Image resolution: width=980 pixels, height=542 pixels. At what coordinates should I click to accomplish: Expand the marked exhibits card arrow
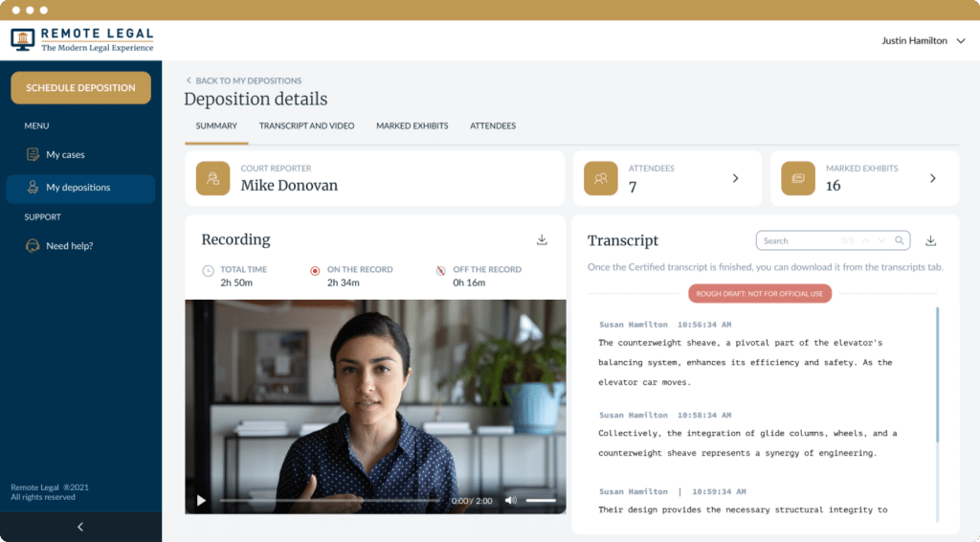(932, 178)
